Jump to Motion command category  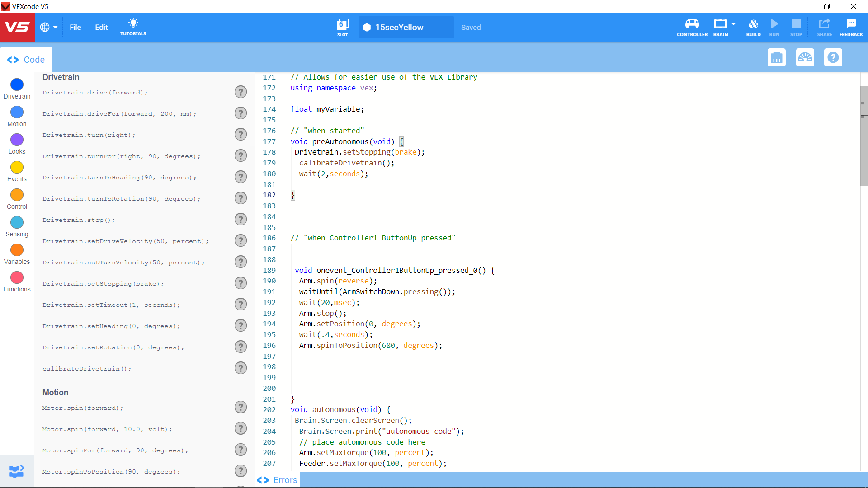pos(17,117)
